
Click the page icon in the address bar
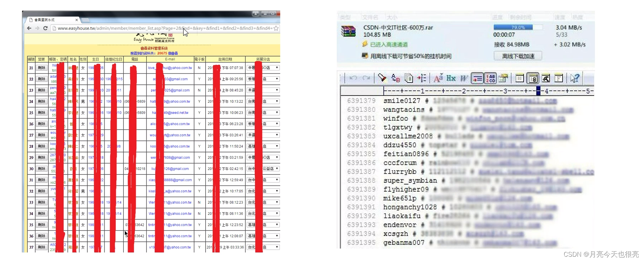click(x=54, y=28)
